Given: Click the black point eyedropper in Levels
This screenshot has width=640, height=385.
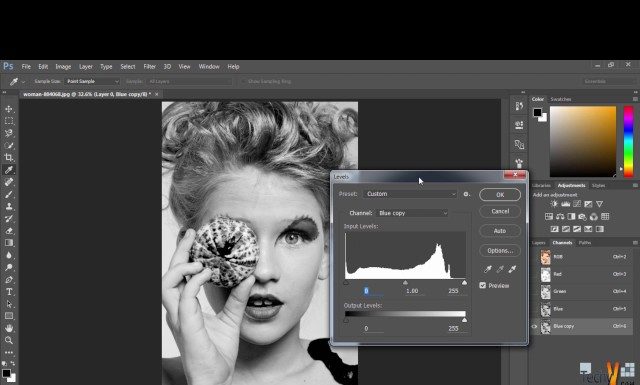Looking at the screenshot, I should tap(488, 269).
